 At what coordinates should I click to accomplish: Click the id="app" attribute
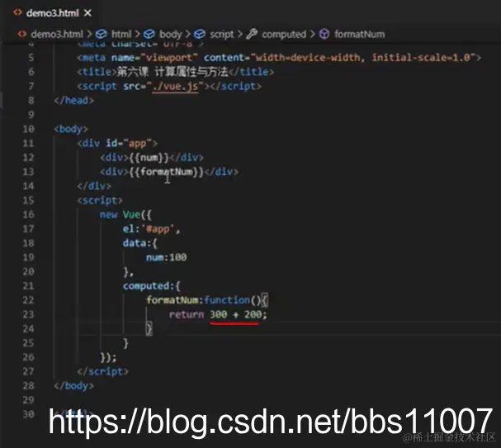pyautogui.click(x=129, y=144)
